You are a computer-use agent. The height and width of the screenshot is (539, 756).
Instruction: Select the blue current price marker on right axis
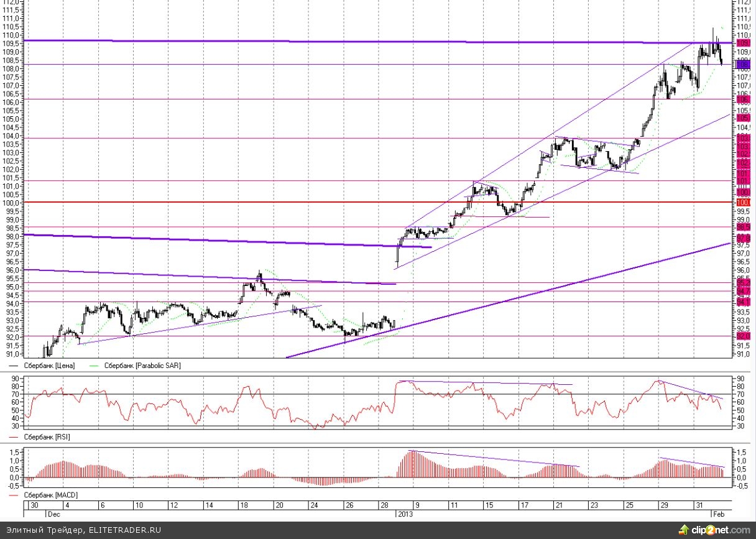(x=742, y=64)
